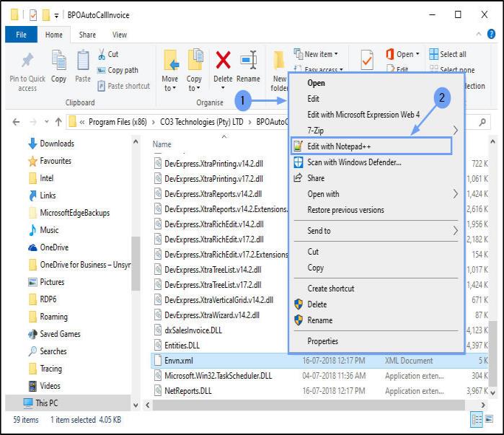The width and height of the screenshot is (504, 435).
Task: Choose Properties in context menu
Action: (x=322, y=341)
